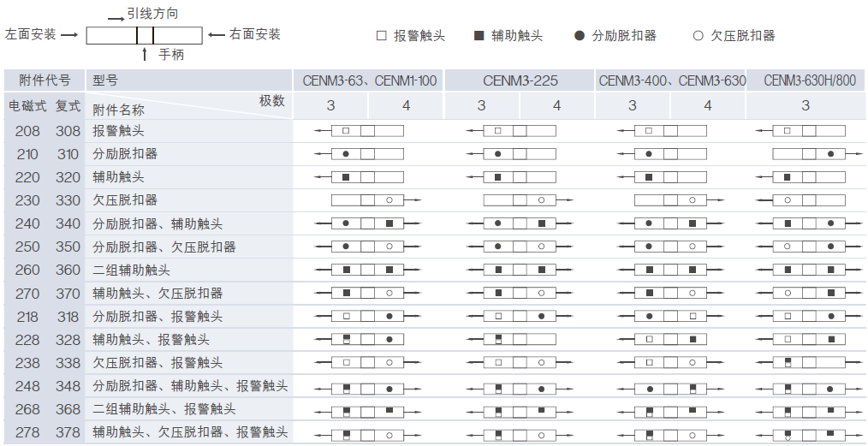
Task: Click the CENM3-225 column header
Action: pos(520,80)
